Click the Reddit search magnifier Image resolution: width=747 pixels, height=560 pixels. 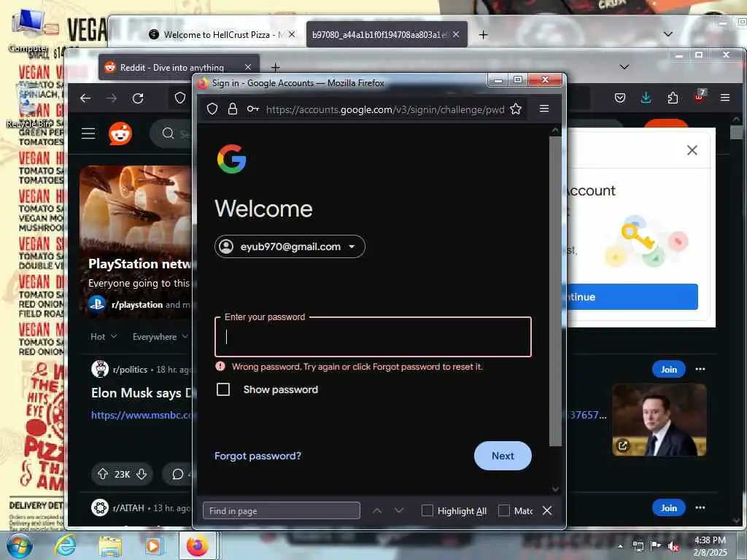click(168, 133)
